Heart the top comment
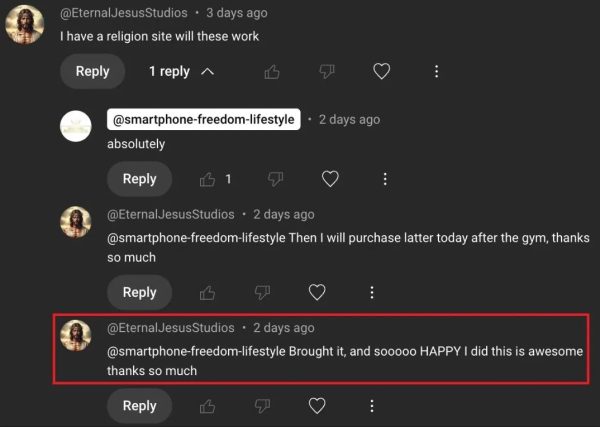Viewport: 600px width, 427px height. pyautogui.click(x=381, y=72)
